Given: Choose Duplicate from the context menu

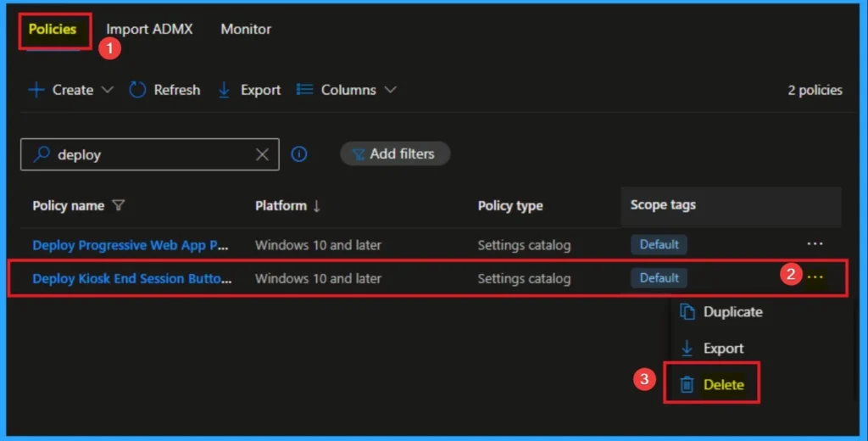Looking at the screenshot, I should pos(732,312).
